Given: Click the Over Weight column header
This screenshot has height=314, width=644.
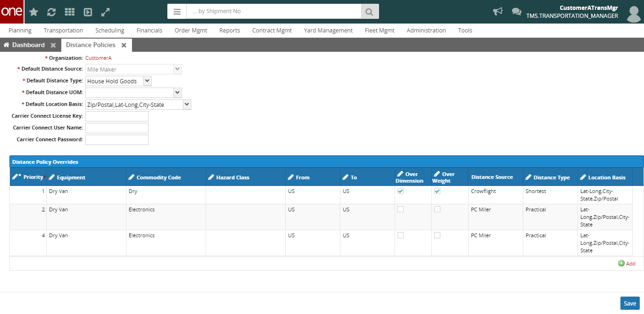Looking at the screenshot, I should point(450,177).
